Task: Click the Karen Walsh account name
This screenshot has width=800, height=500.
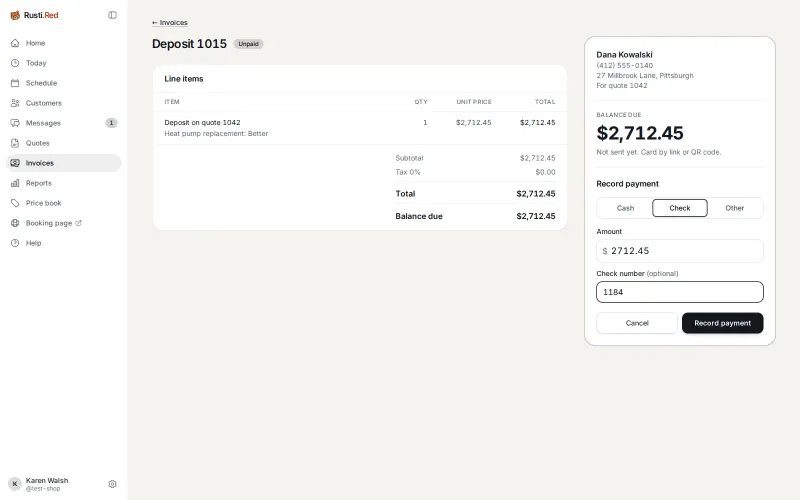Action: coord(47,481)
